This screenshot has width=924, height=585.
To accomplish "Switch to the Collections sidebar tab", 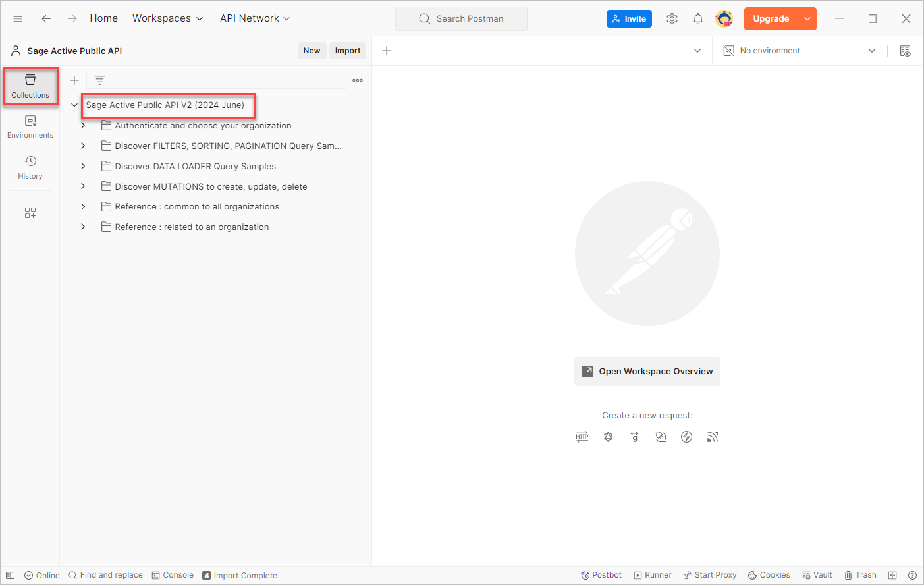I will click(x=30, y=86).
